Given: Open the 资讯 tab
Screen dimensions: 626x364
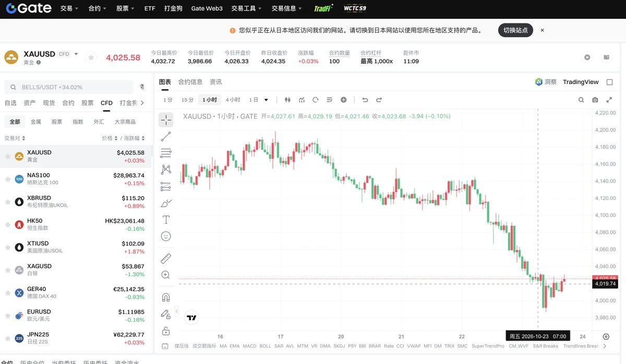Looking at the screenshot, I should pos(216,82).
